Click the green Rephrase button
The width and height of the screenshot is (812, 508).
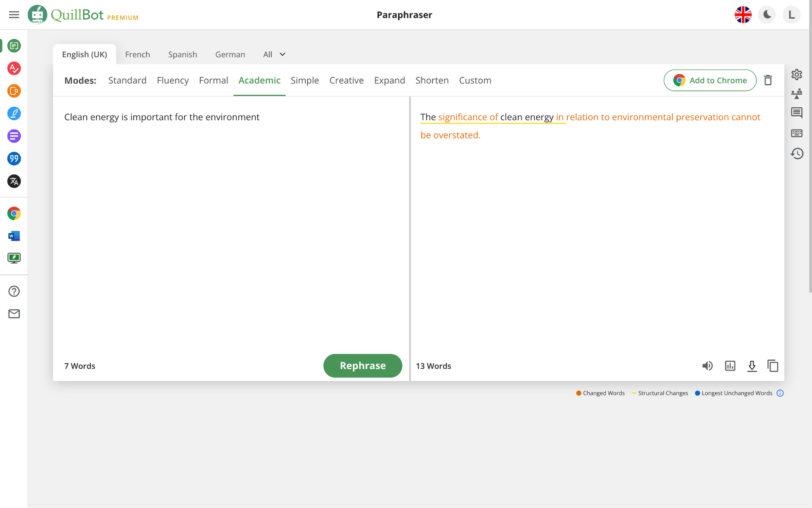click(x=363, y=366)
